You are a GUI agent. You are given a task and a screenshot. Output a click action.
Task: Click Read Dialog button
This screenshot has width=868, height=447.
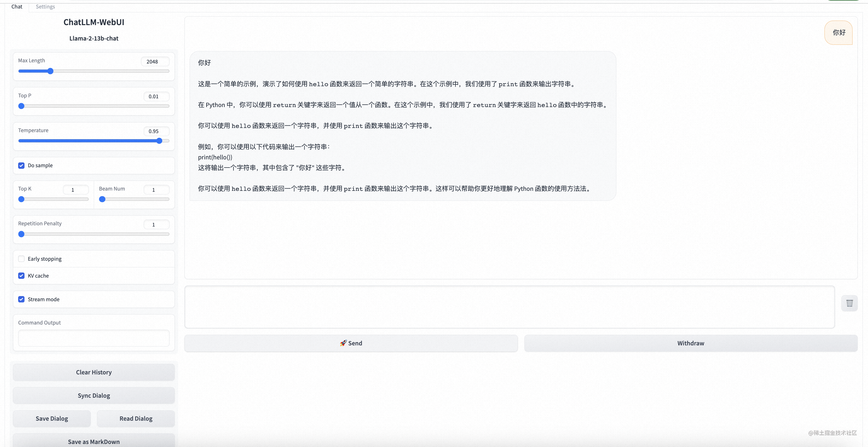pyautogui.click(x=135, y=418)
